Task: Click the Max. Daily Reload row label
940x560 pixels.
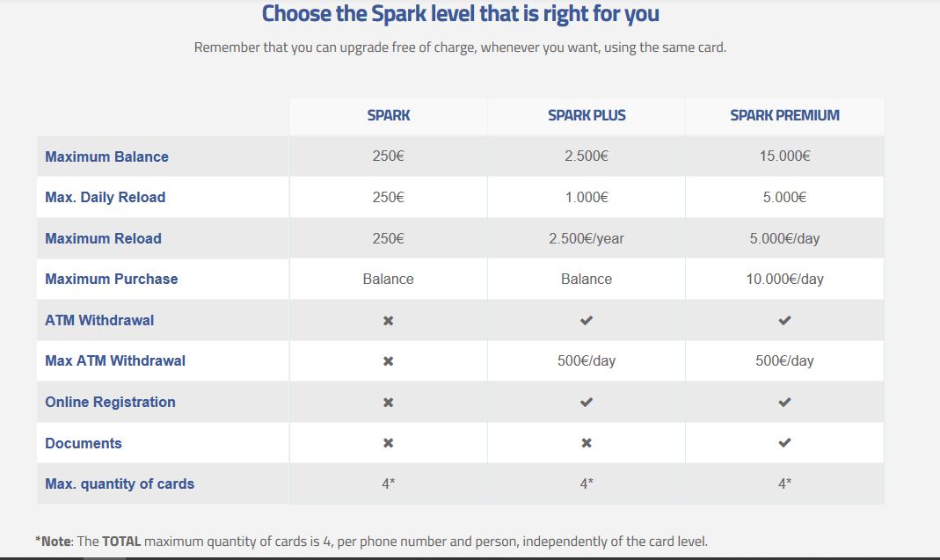Action: [x=105, y=197]
